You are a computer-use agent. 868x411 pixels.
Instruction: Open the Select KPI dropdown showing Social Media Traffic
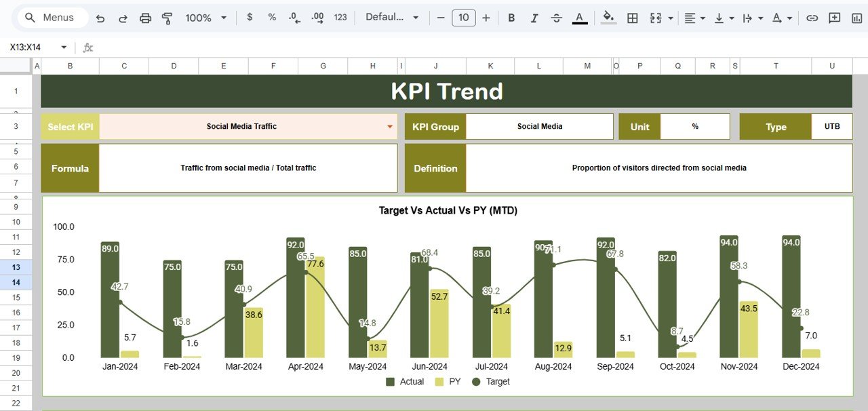click(389, 126)
